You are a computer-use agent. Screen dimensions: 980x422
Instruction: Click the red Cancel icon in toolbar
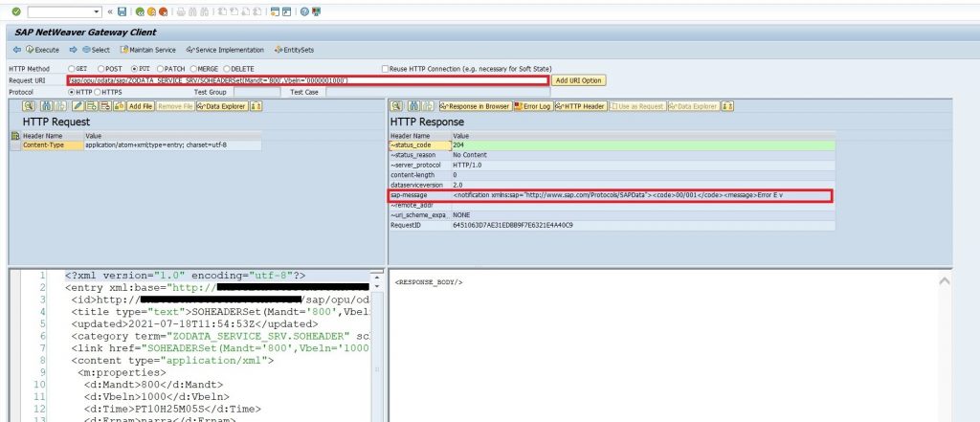point(163,11)
